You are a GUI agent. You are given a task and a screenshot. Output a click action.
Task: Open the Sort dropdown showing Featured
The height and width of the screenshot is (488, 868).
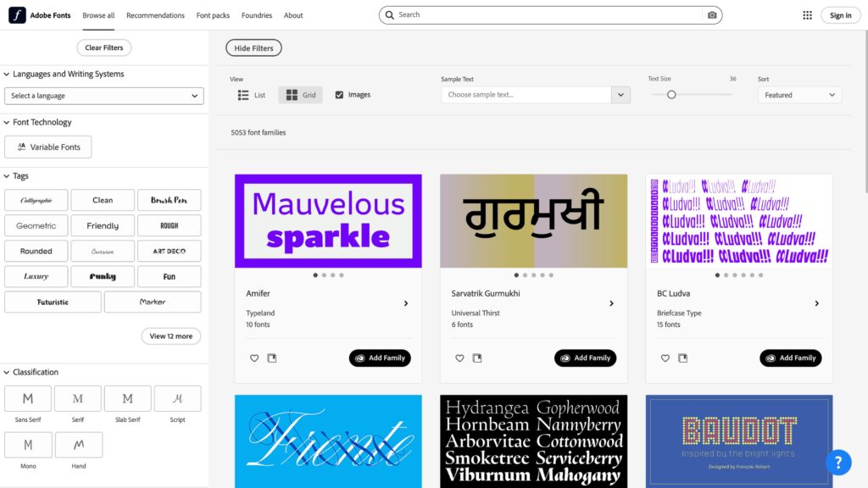click(798, 95)
